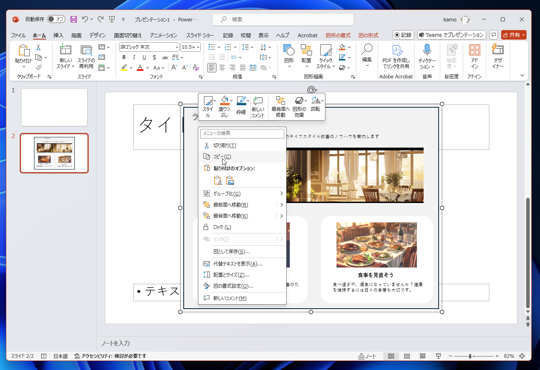This screenshot has height=370, width=540.
Task: Click 最背面へ移動 in the mini toolbar
Action: click(280, 107)
